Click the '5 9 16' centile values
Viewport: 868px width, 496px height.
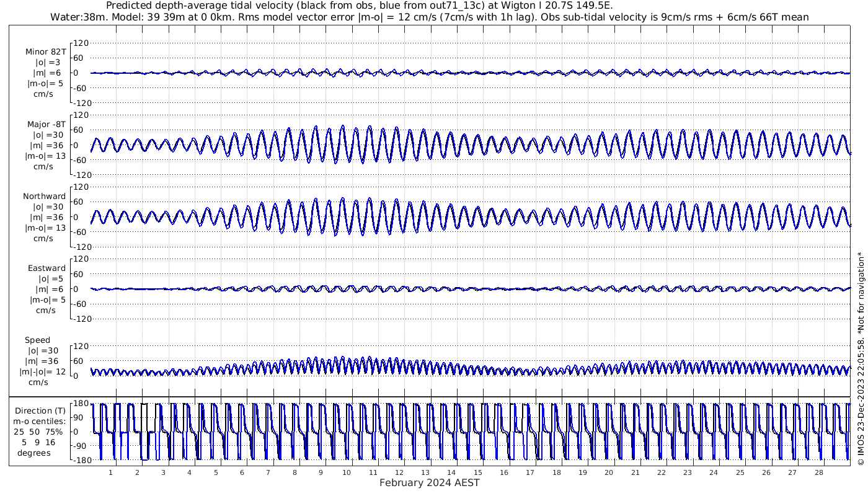pos(38,443)
